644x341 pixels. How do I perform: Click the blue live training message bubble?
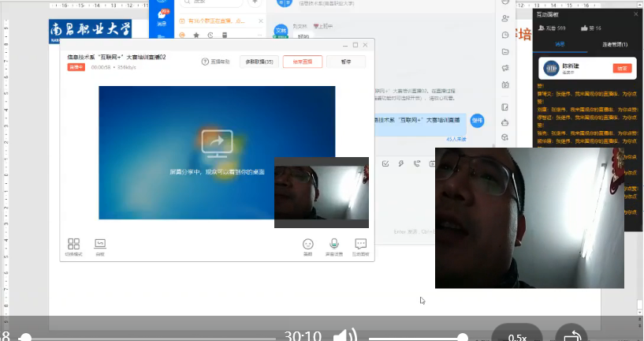pos(420,125)
